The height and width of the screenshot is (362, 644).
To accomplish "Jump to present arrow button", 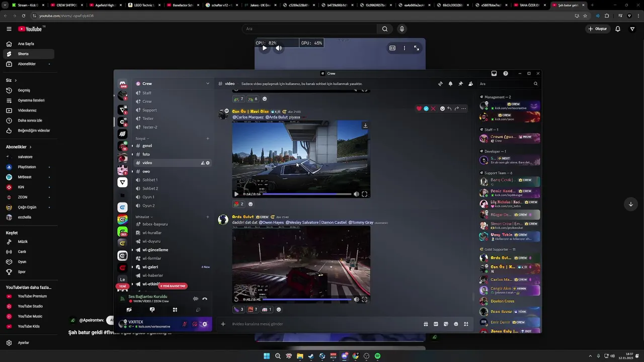I will click(x=630, y=204).
